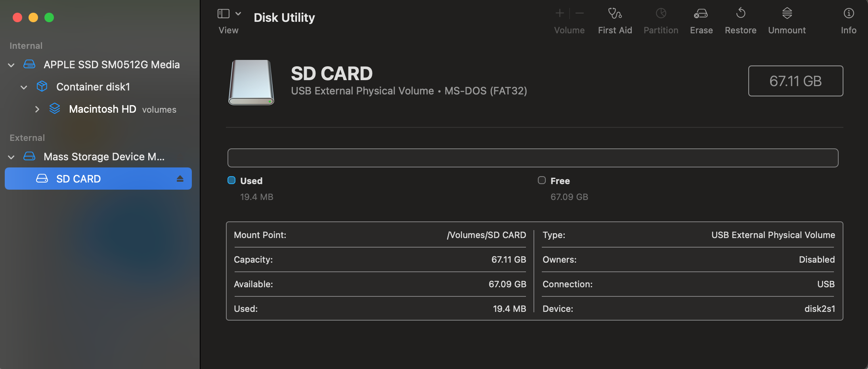
Task: Click the Partition pie chart icon
Action: 661,13
